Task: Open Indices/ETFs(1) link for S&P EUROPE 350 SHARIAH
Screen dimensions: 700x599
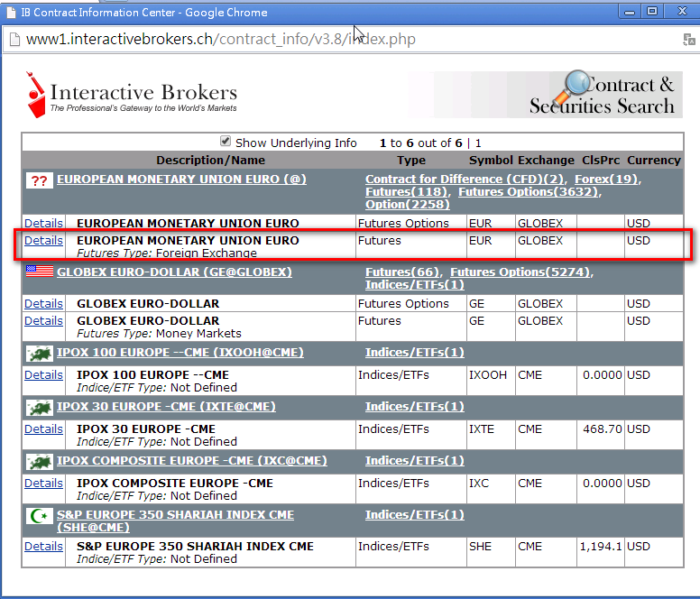Action: (x=415, y=514)
